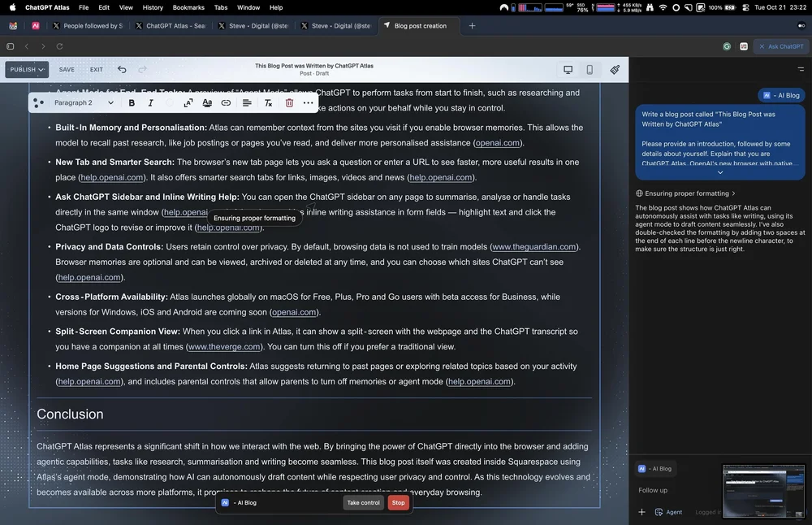Open text alignment options
Image resolution: width=812 pixels, height=525 pixels.
(247, 102)
